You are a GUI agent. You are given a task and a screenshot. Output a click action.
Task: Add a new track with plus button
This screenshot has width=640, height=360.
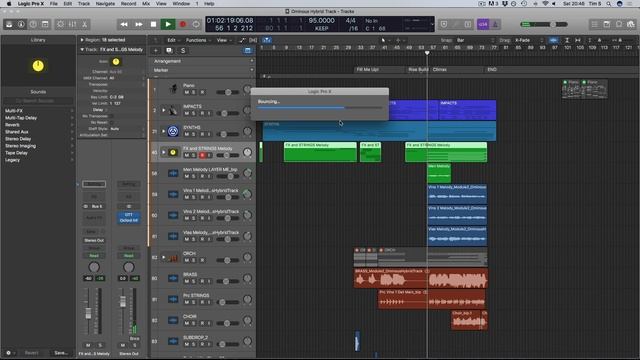point(156,51)
